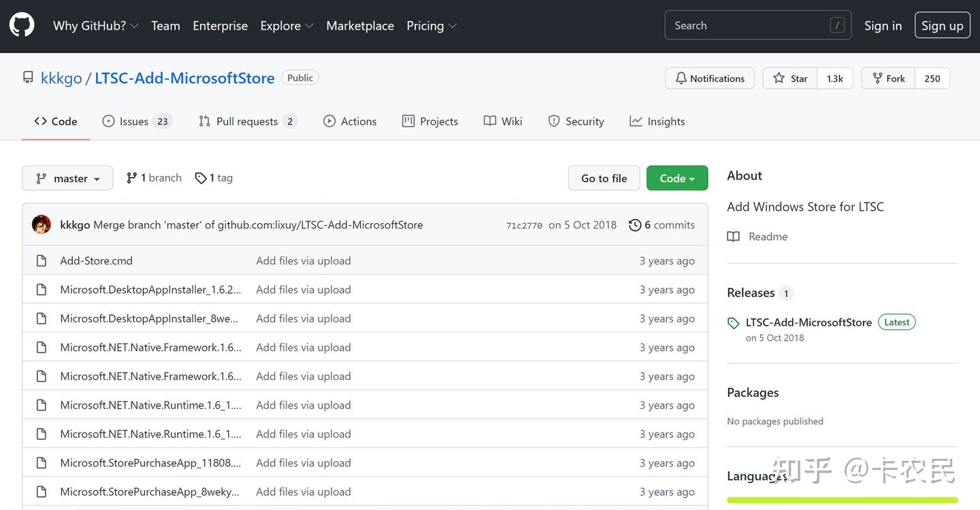Click the release tag icon beside LTSC-Add-MicrosoftStore
The height and width of the screenshot is (510, 980).
[x=733, y=323]
